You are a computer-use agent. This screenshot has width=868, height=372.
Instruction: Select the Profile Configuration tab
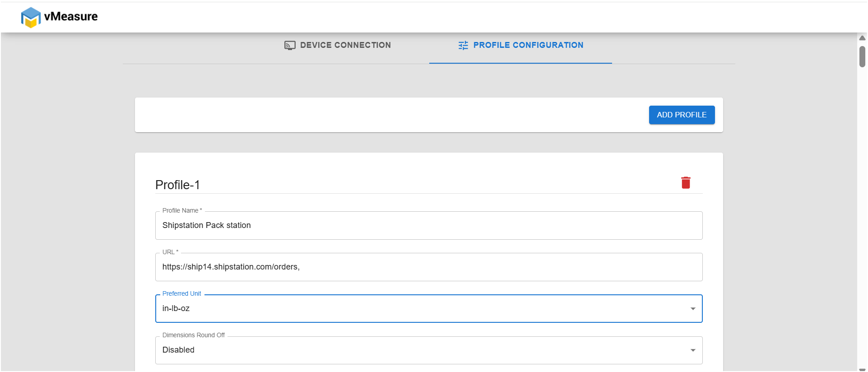520,45
